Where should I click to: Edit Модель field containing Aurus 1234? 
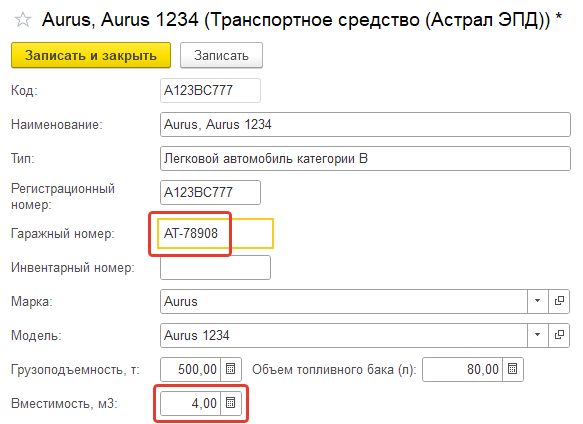[344, 335]
